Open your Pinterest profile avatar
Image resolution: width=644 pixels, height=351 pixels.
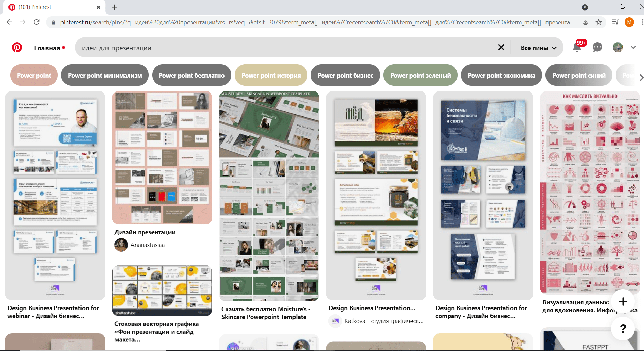tap(618, 47)
